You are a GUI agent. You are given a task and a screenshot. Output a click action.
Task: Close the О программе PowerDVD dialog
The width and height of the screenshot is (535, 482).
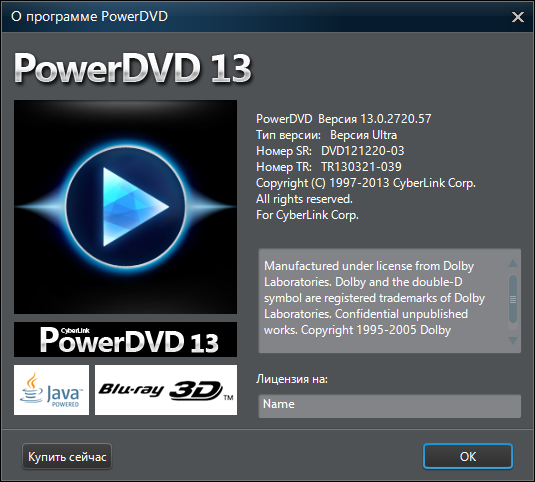[x=518, y=17]
